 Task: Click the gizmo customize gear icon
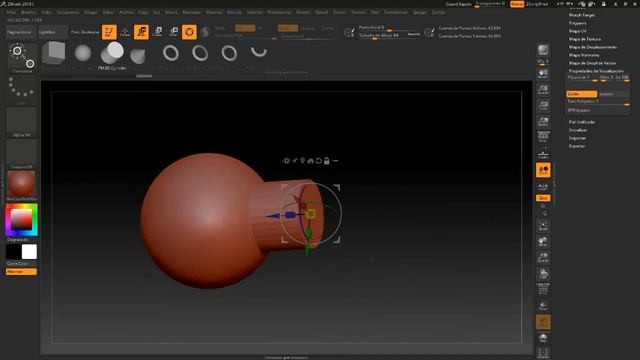click(286, 161)
